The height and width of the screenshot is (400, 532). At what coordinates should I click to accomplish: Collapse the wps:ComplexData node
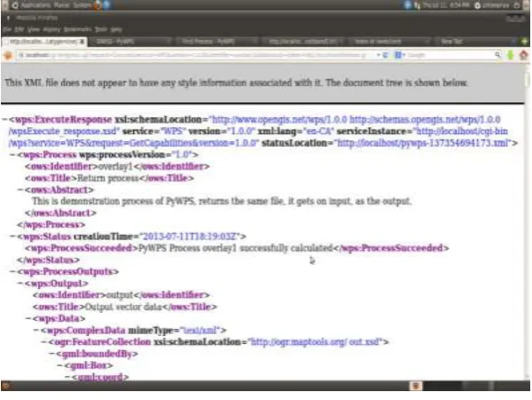coord(36,330)
